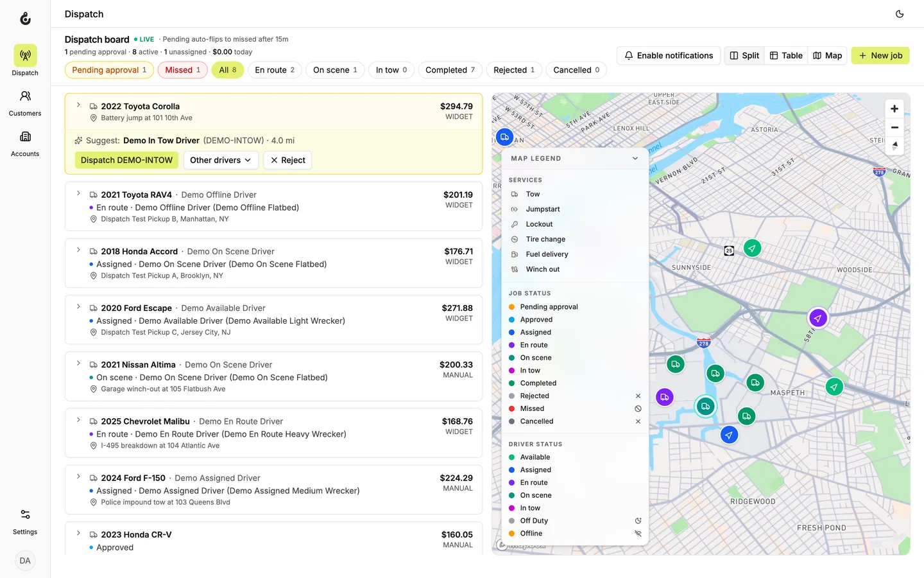
Task: Select the green navigation marker near Maspeth
Action: pyautogui.click(x=834, y=387)
